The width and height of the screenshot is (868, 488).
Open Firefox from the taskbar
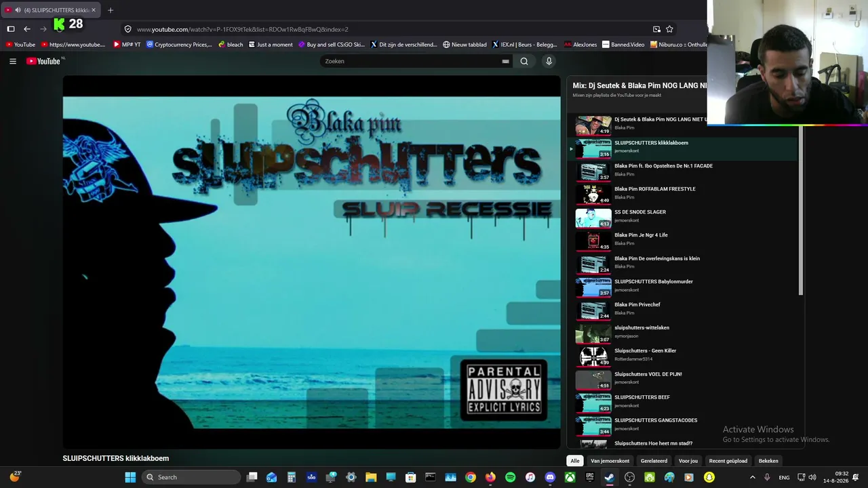[x=490, y=477]
